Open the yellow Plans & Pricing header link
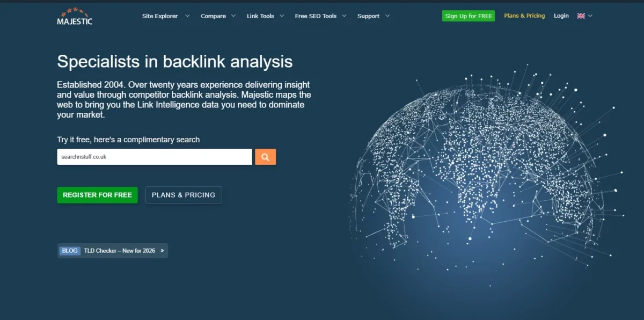 [x=524, y=16]
